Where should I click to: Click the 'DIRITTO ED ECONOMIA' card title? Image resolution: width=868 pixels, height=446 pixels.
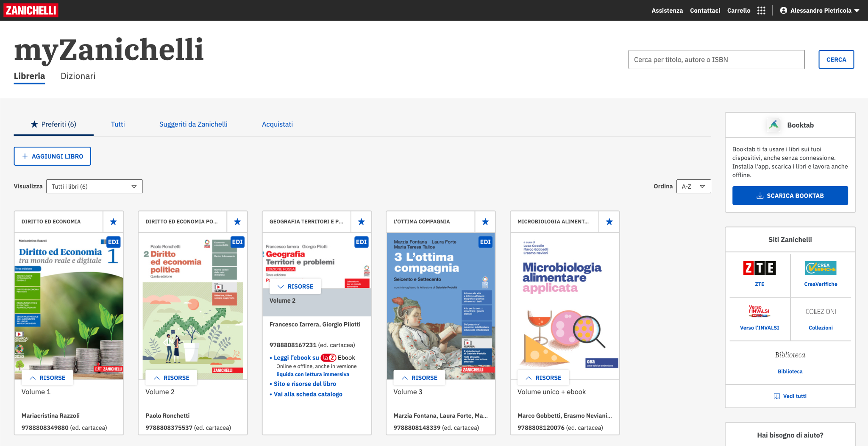click(51, 222)
